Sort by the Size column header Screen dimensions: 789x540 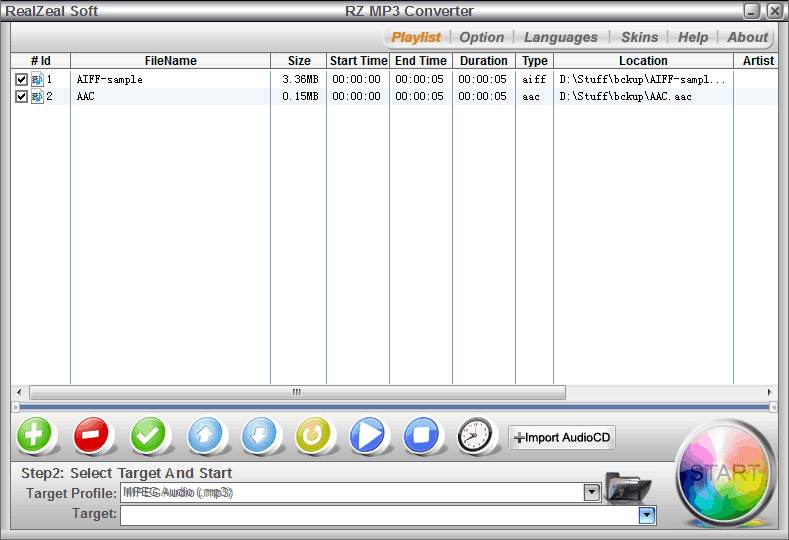(x=299, y=61)
